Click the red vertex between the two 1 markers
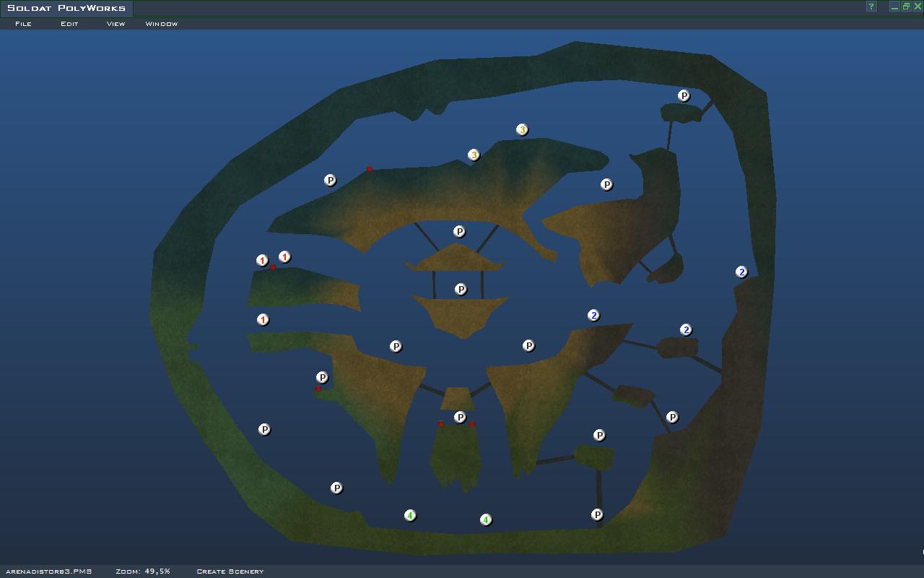This screenshot has width=924, height=578. pyautogui.click(x=273, y=267)
